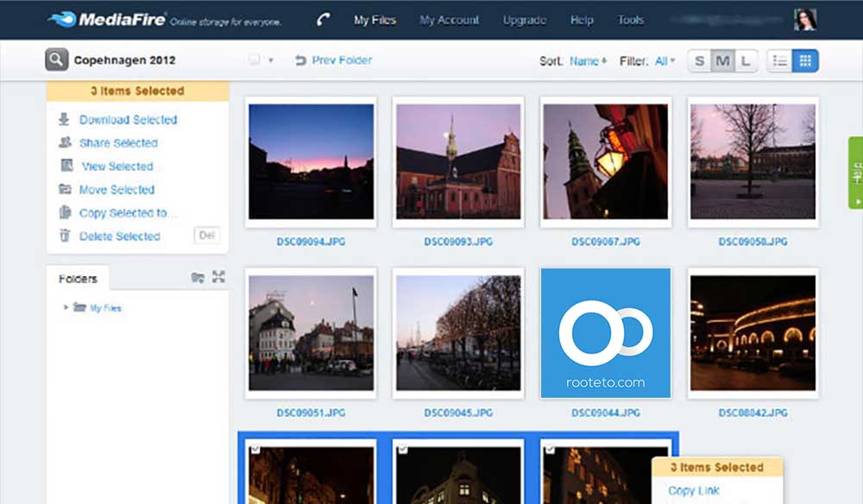The image size is (863, 504).
Task: Click file name DSC09094.JPG
Action: [311, 242]
